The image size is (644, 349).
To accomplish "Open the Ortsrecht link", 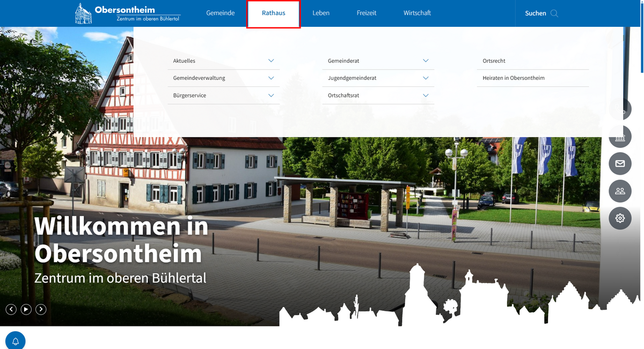I will point(494,61).
